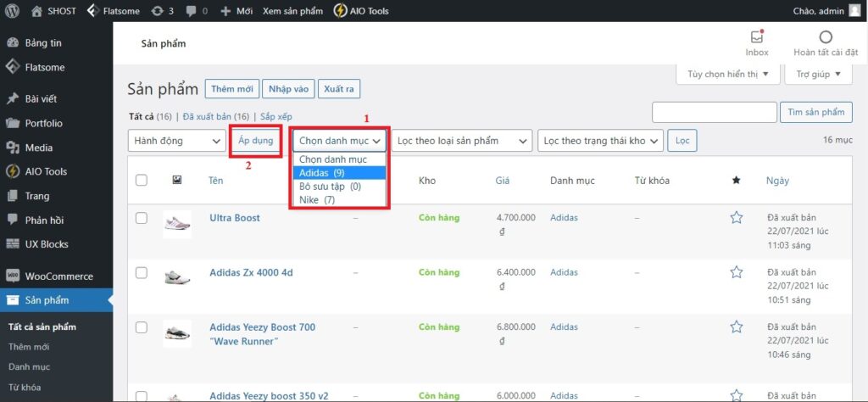Click the product search input field

[x=715, y=112]
